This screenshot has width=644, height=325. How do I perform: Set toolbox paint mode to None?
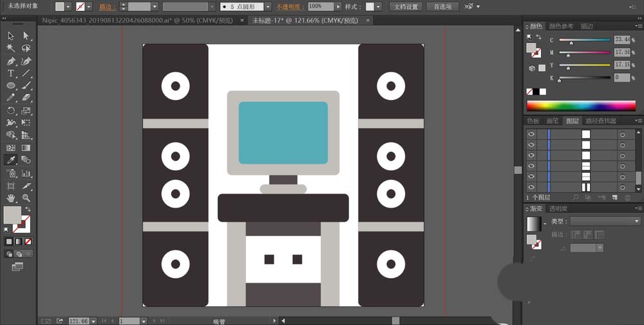[28, 241]
